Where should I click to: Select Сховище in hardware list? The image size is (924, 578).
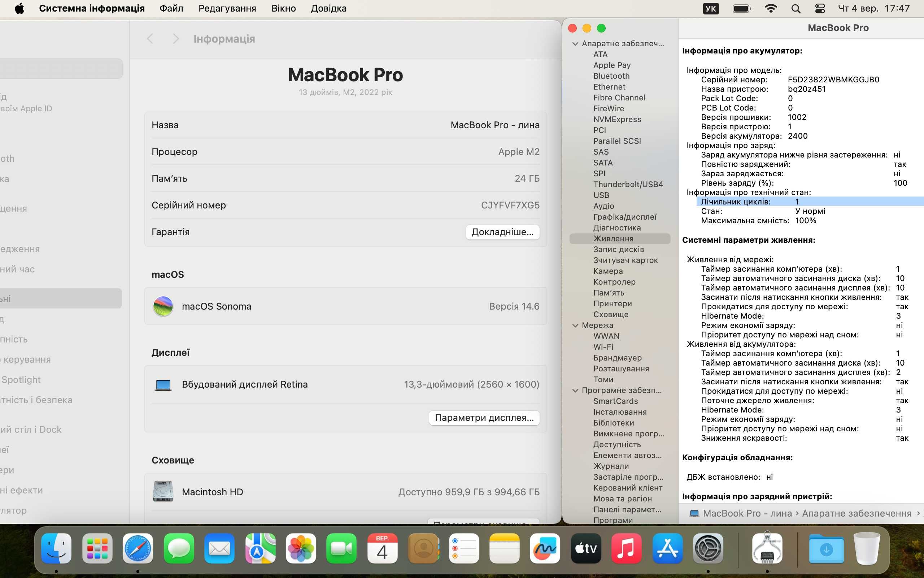[x=611, y=315]
